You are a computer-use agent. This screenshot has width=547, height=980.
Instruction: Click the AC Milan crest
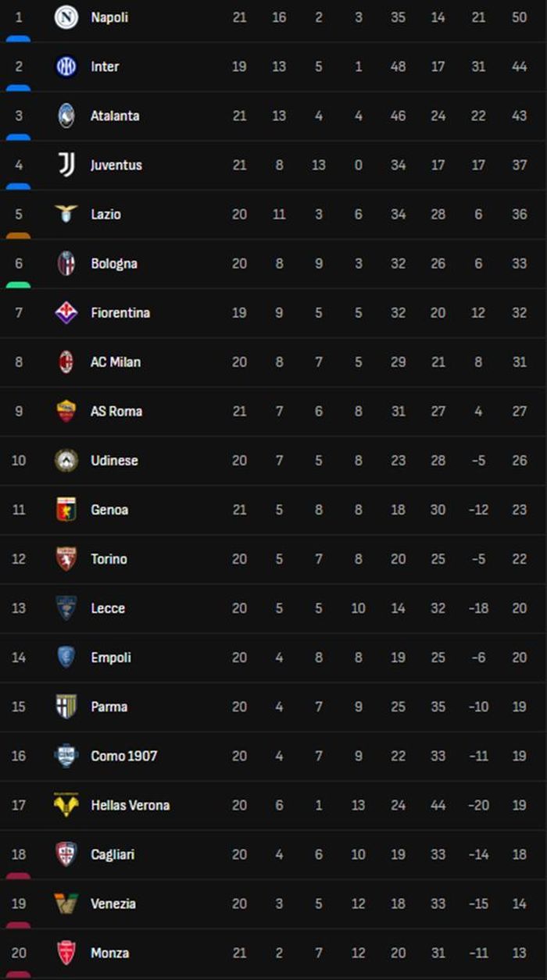click(66, 362)
